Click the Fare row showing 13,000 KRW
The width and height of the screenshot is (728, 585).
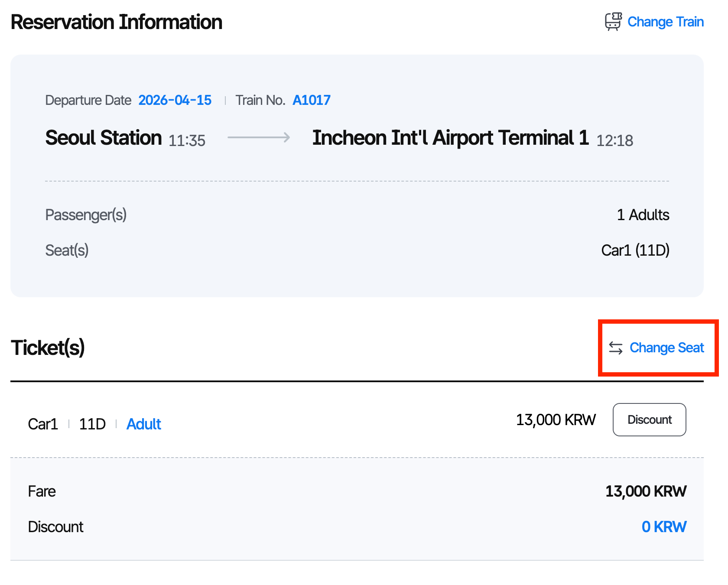645,491
